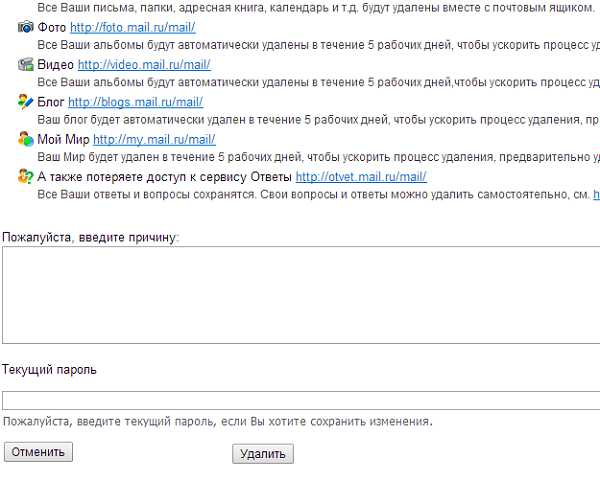Click the Фото service label
The image size is (600, 481).
[x=51, y=27]
